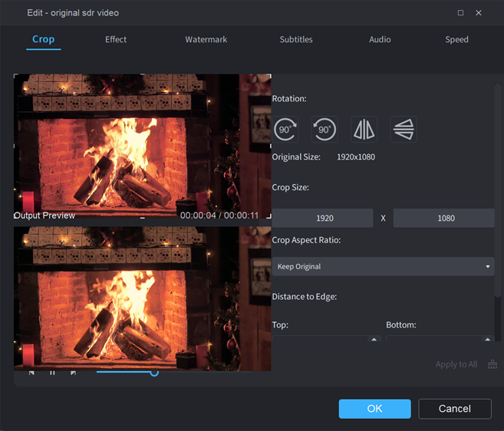Open the Watermark tab
The image size is (504, 431).
coord(206,39)
